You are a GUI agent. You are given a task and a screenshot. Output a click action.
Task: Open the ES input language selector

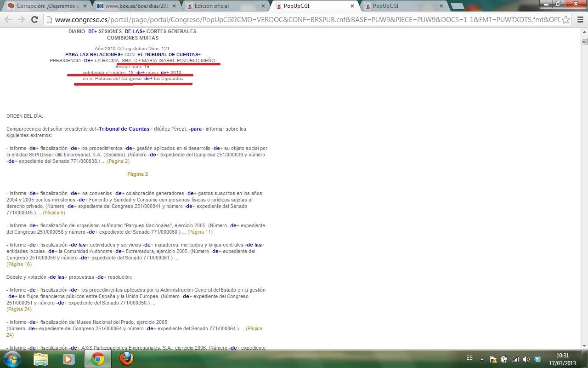pyautogui.click(x=469, y=358)
